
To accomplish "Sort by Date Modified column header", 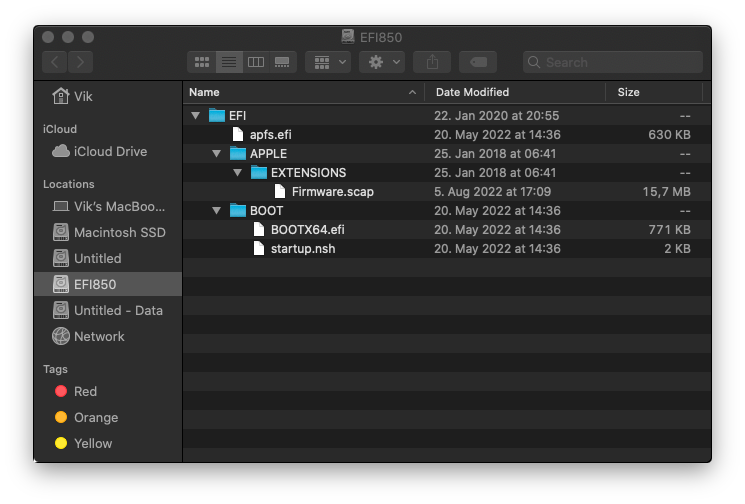I will [515, 92].
